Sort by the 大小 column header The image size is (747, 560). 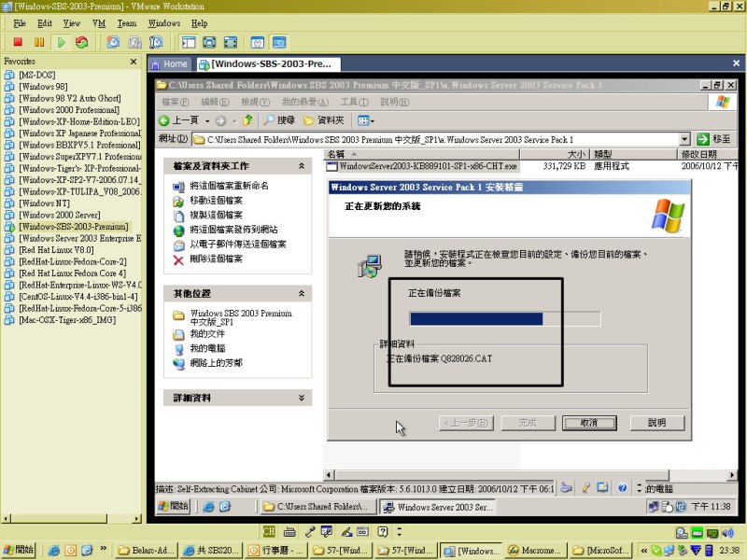coord(555,154)
